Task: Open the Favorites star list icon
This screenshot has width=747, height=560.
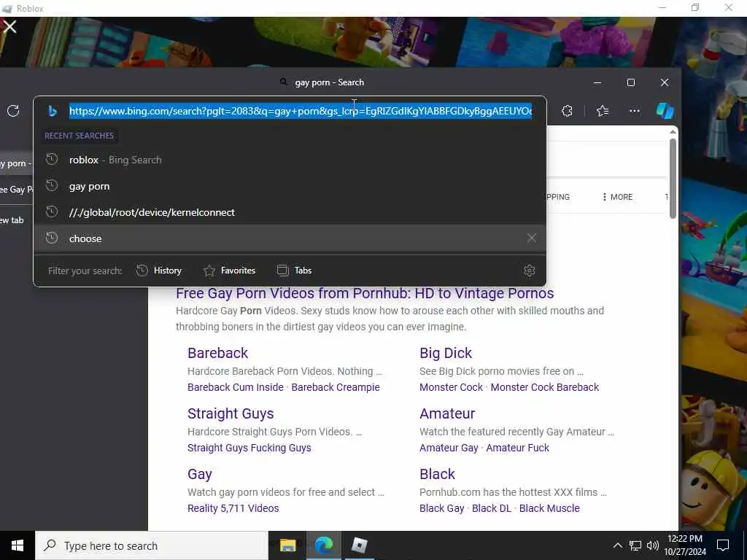Action: pos(603,111)
